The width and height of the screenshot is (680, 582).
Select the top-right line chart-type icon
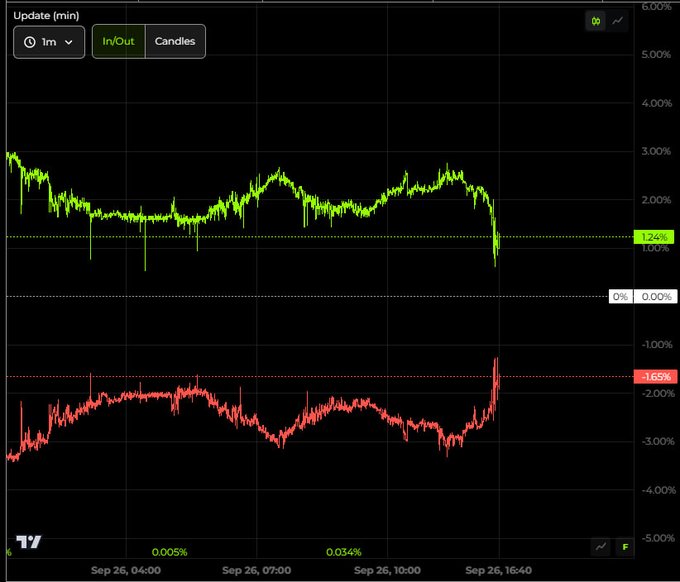tap(618, 21)
